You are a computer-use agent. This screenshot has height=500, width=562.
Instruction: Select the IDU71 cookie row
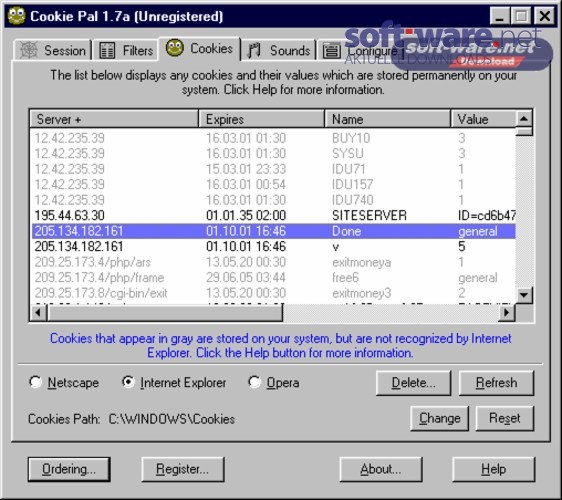[x=273, y=169]
